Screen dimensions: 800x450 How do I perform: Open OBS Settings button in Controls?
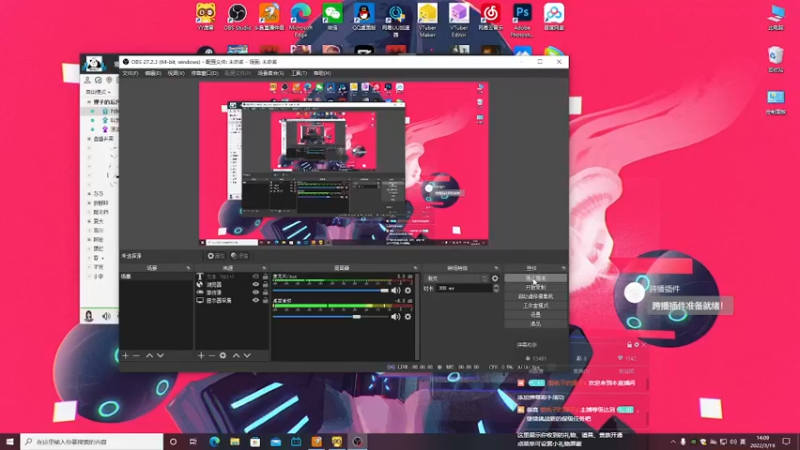click(536, 315)
